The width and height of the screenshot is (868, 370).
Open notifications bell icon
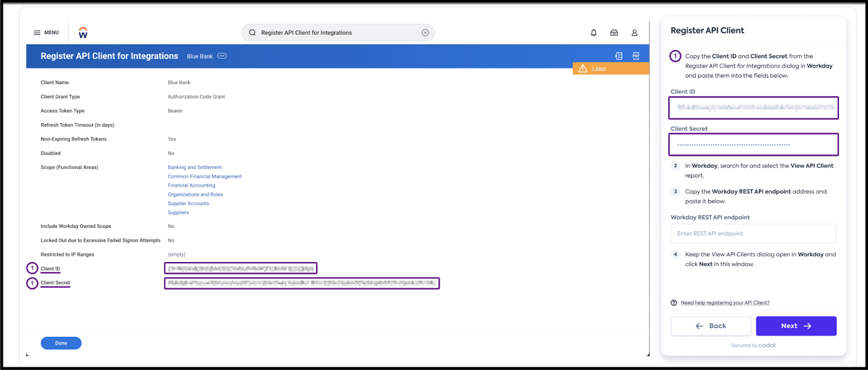pyautogui.click(x=593, y=33)
